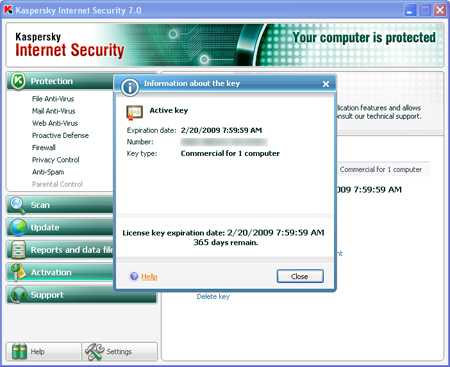Click the Expiration date value in dialog
The height and width of the screenshot is (367, 450).
coord(221,130)
